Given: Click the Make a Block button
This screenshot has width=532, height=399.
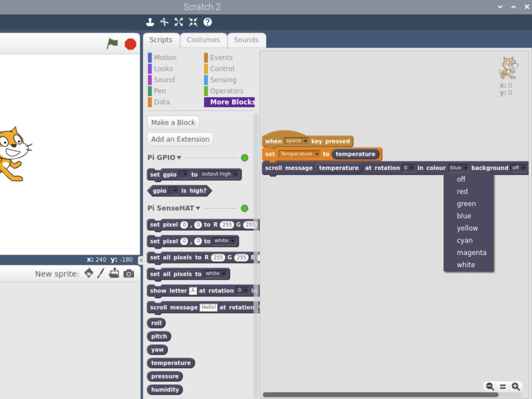Looking at the screenshot, I should [x=173, y=123].
